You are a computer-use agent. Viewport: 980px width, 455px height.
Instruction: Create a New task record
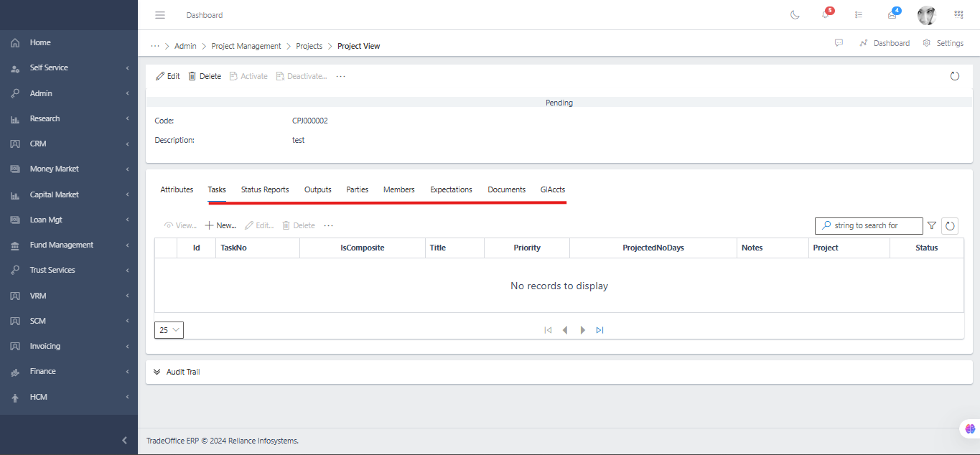[x=220, y=225]
